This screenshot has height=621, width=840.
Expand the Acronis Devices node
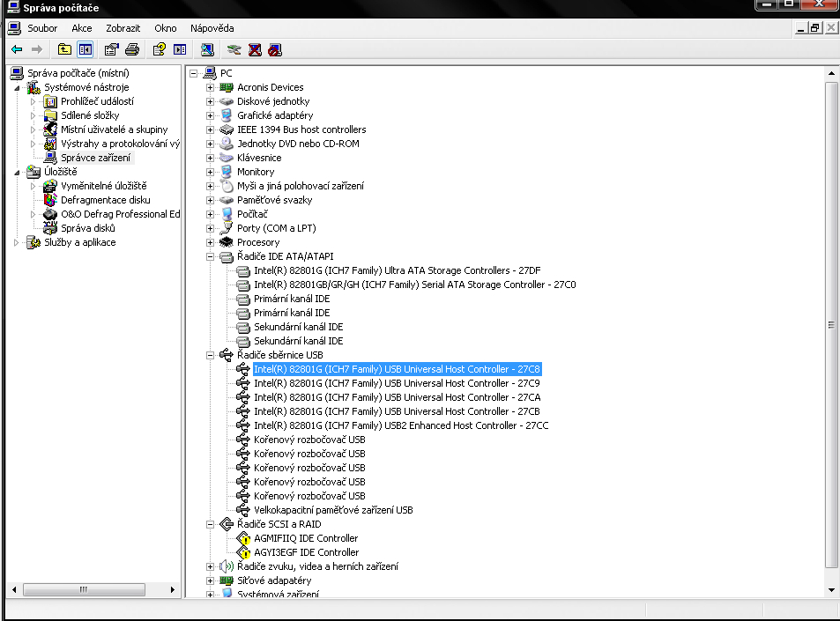click(210, 87)
